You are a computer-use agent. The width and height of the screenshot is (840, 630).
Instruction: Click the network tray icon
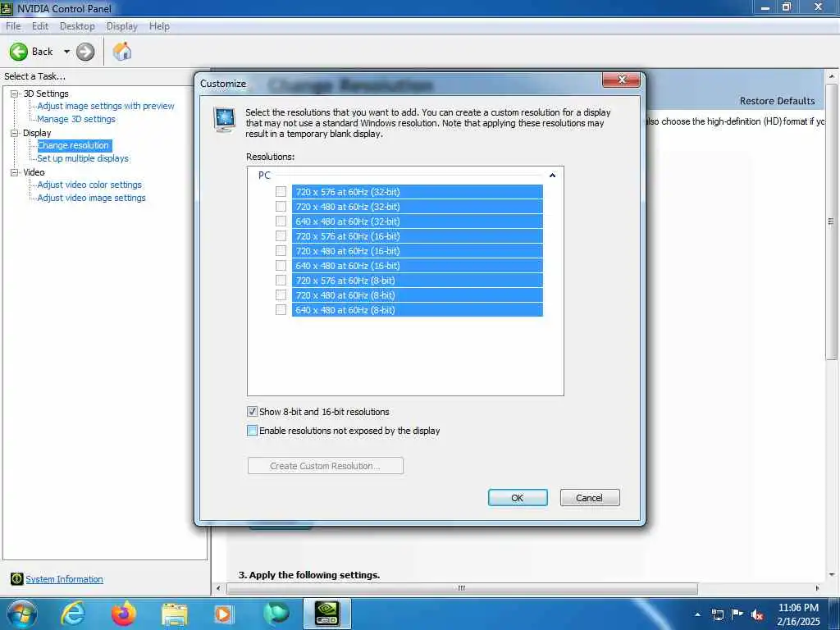click(717, 614)
